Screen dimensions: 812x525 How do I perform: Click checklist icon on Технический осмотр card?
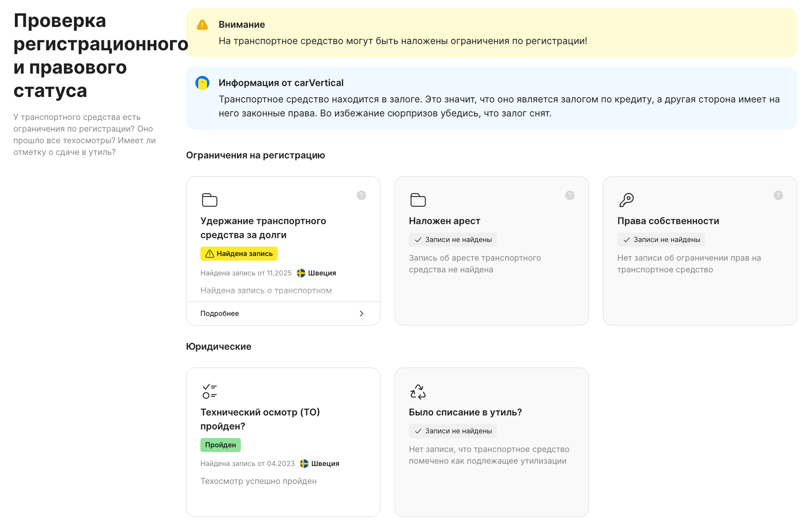point(209,391)
